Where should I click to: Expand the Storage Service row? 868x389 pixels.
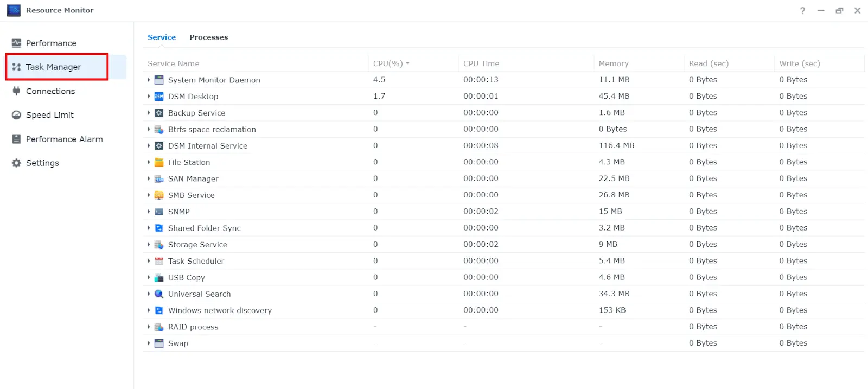click(x=149, y=245)
